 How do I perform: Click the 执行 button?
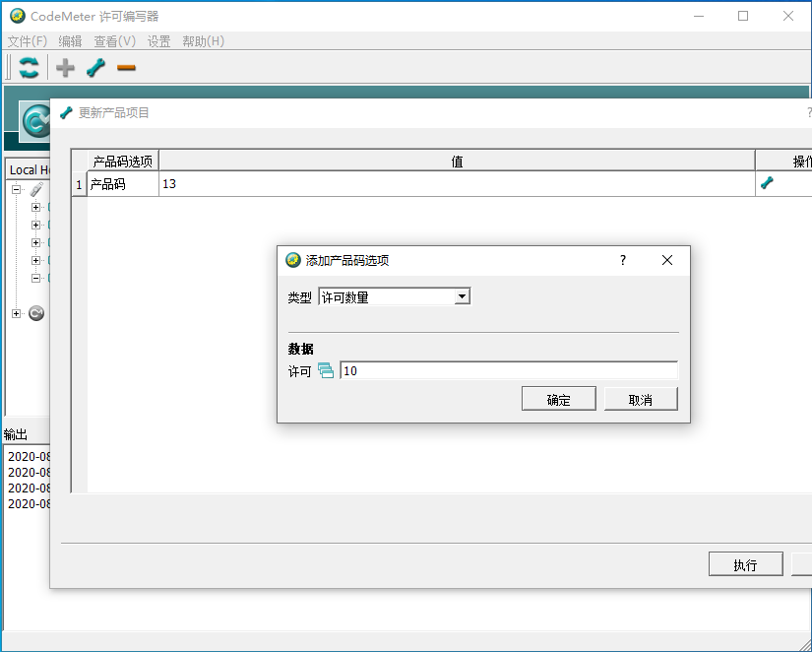746,564
